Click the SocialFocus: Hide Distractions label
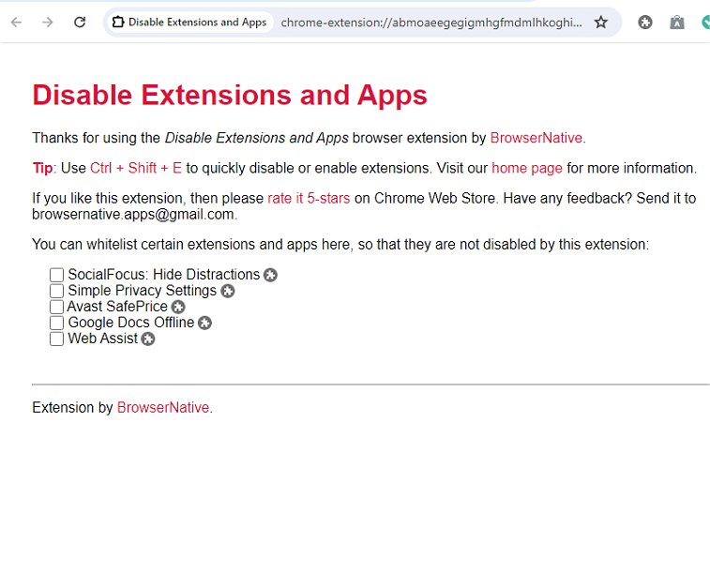The height and width of the screenshot is (588, 710). pos(164,275)
